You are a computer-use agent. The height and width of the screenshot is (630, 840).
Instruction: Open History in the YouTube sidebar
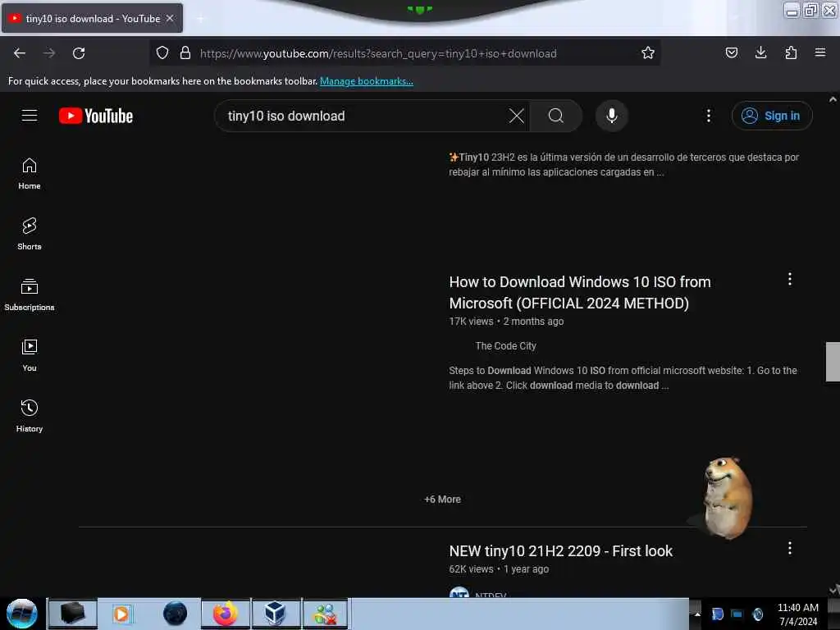click(x=30, y=416)
